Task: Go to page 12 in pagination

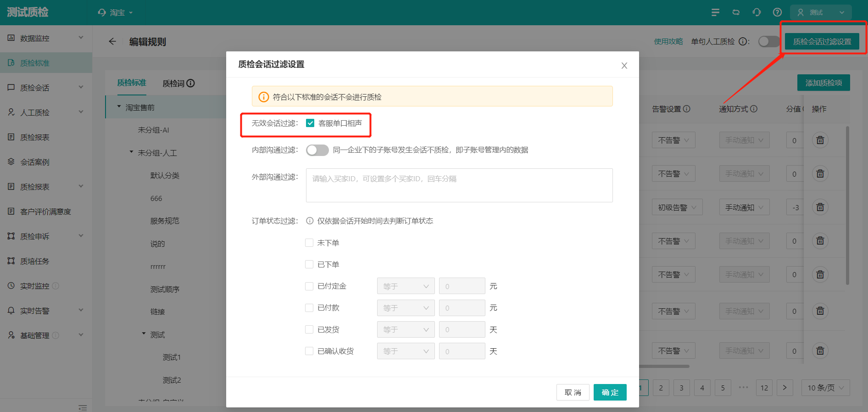Action: [764, 388]
